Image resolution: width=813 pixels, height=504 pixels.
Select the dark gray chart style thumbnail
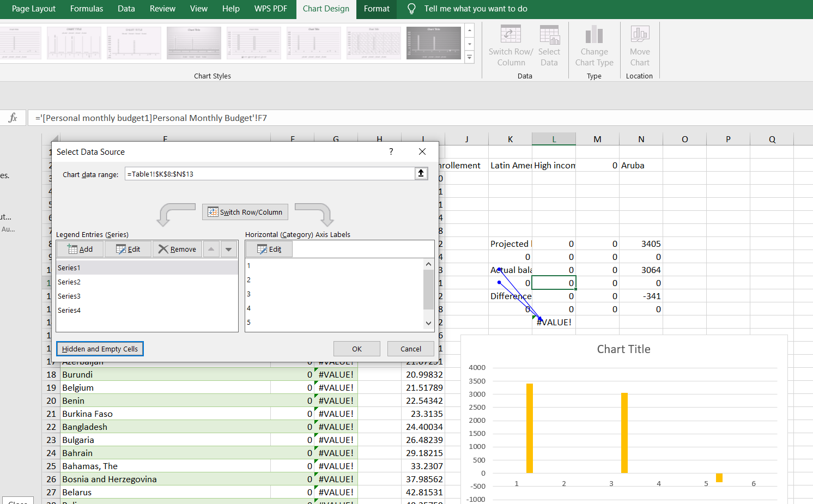click(433, 43)
